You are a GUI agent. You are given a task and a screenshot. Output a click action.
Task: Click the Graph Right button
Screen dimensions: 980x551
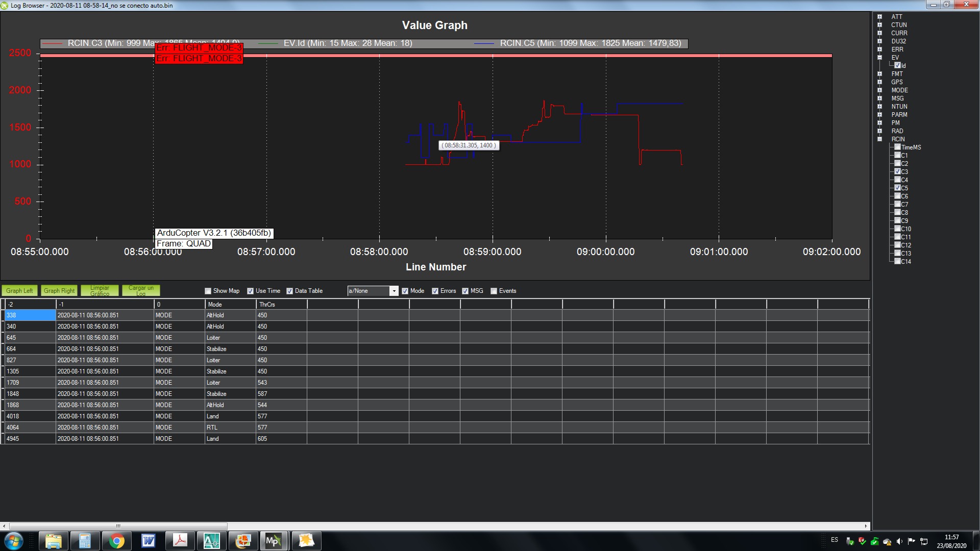coord(59,291)
